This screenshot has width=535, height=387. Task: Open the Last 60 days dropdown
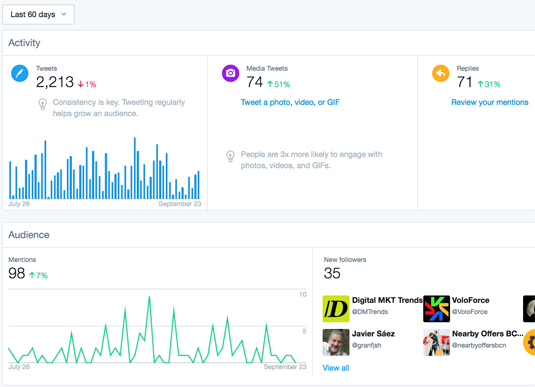coord(38,14)
